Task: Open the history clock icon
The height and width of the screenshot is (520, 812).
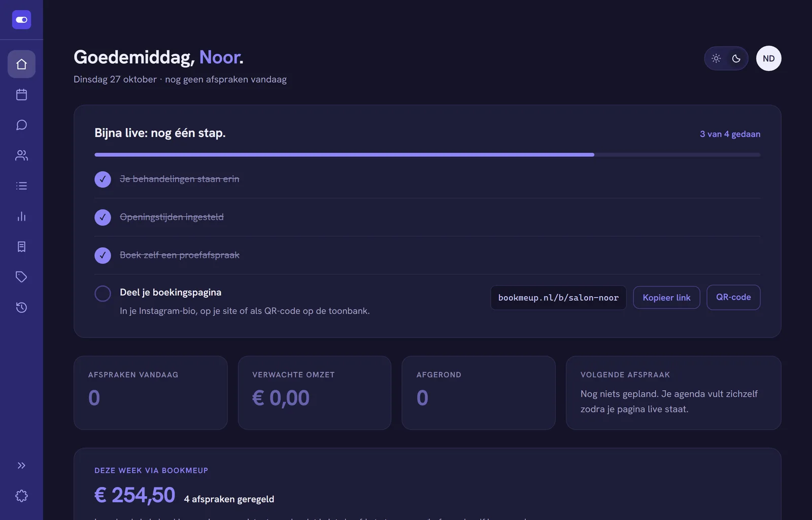Action: point(21,307)
